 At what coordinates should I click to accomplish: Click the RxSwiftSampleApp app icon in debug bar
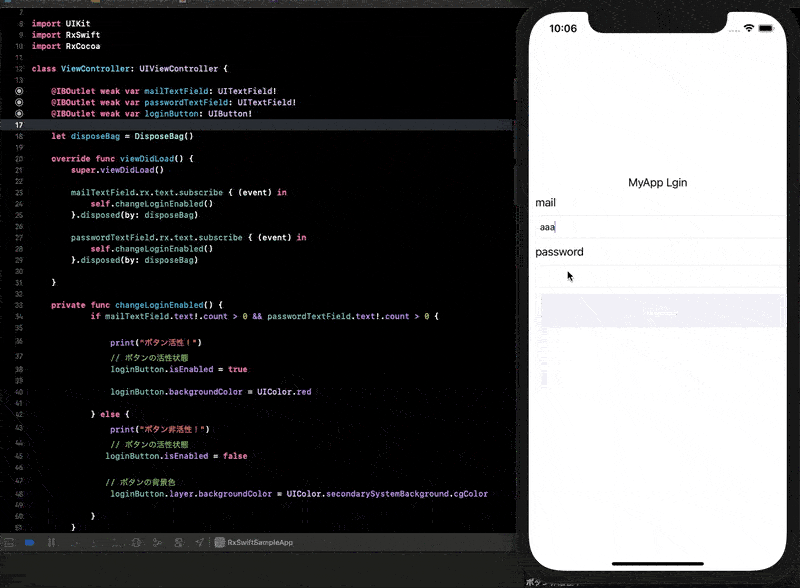[219, 543]
